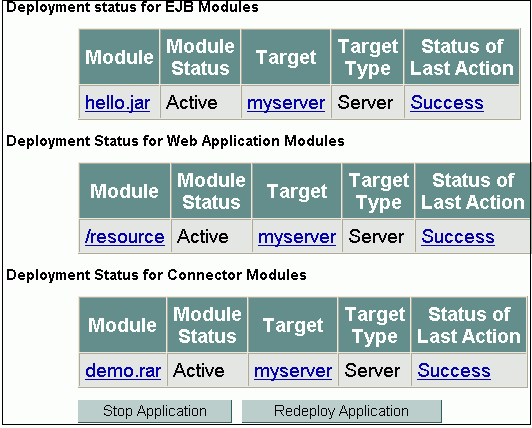Click Target Type header in Web Application table

pyautogui.click(x=378, y=191)
